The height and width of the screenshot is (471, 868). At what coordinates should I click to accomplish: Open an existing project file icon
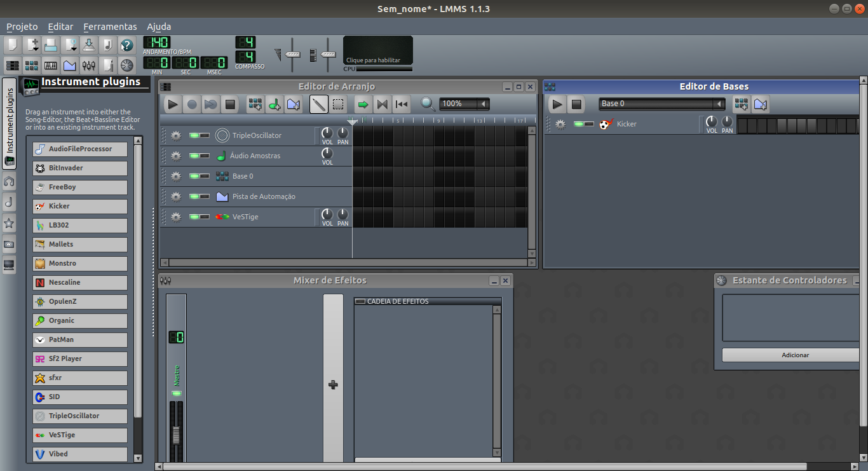point(51,45)
